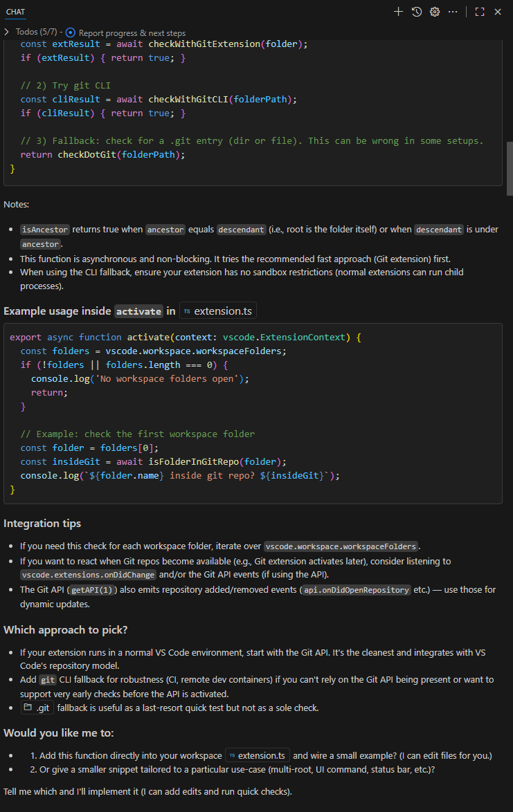The width and height of the screenshot is (513, 812).
Task: Click the 'Which approach to pick?' heading
Action: [x=66, y=630]
